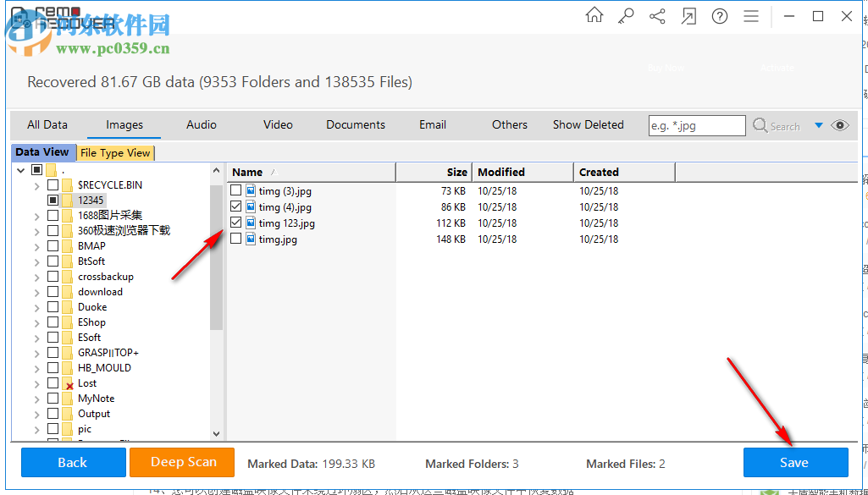868x495 pixels.
Task: Check the ESoft folder checkbox
Action: pos(53,338)
